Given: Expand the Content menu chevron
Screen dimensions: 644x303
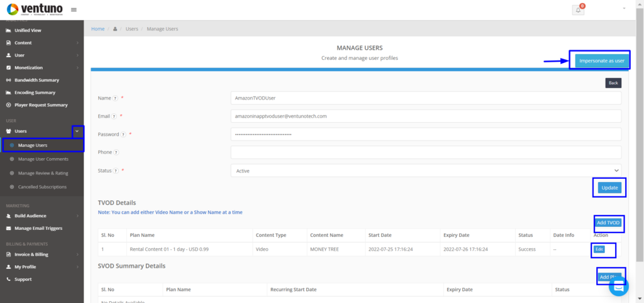Looking at the screenshot, I should [77, 43].
